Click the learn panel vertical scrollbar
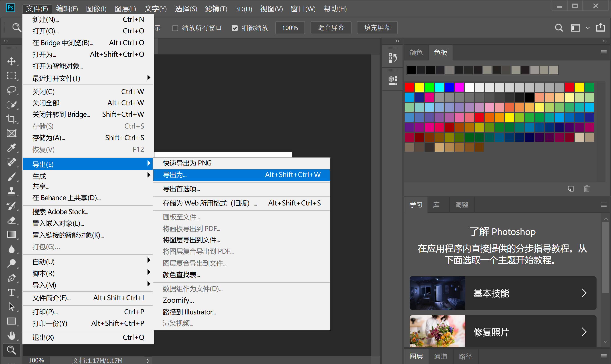 pyautogui.click(x=605, y=257)
